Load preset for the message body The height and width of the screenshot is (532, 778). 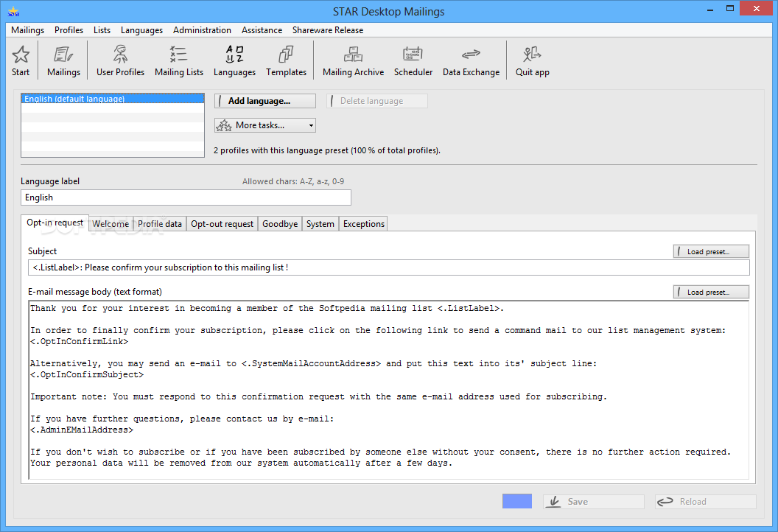pos(711,293)
